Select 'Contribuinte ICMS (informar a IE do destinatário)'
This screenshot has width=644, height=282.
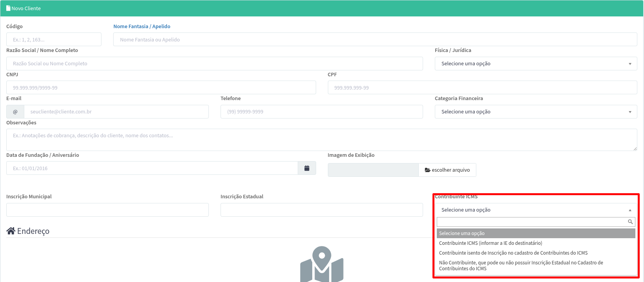pos(490,243)
